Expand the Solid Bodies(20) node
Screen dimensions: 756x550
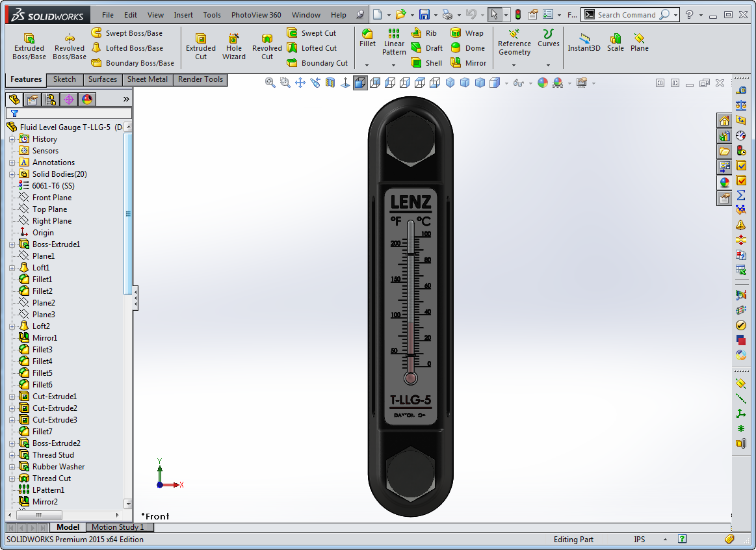coord(12,174)
